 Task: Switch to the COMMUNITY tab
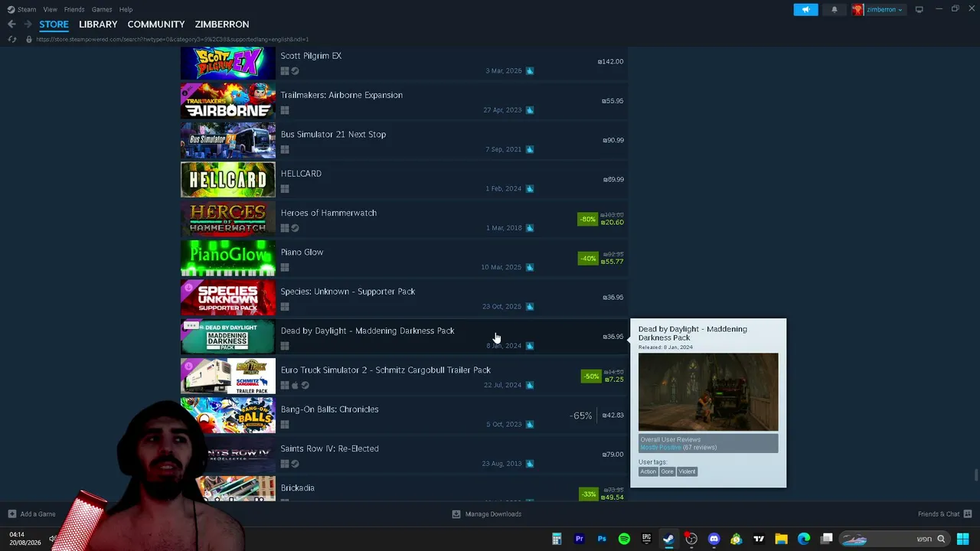[x=156, y=24]
